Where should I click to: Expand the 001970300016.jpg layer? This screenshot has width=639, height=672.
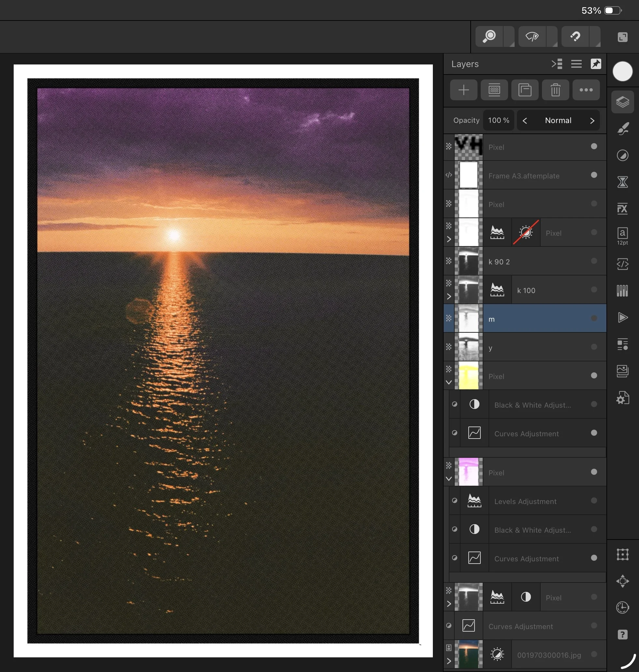click(448, 661)
